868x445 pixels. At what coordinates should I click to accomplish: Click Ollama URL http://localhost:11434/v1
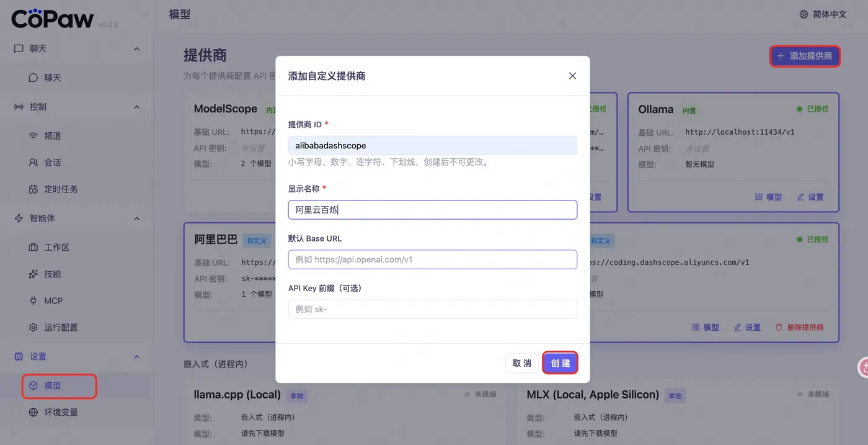point(740,132)
